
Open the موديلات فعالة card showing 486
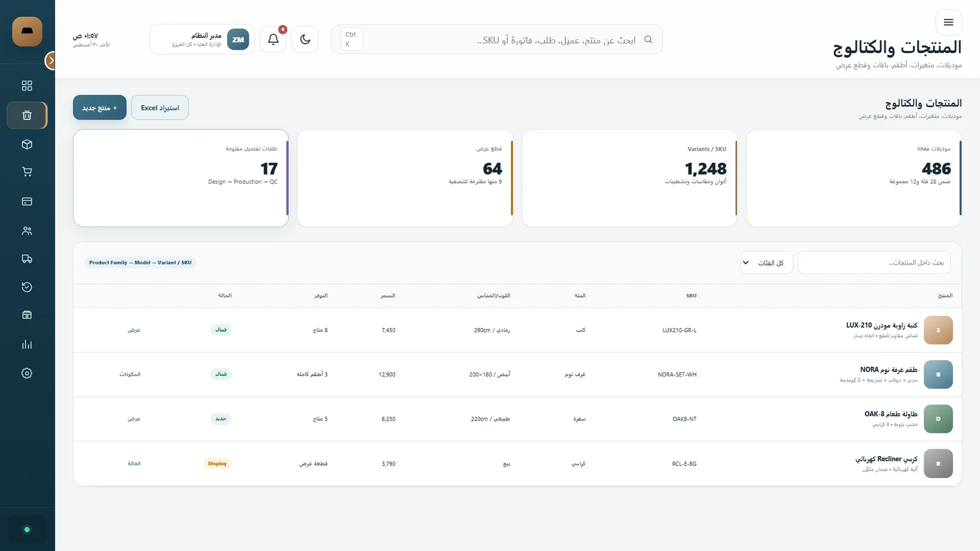(x=854, y=178)
